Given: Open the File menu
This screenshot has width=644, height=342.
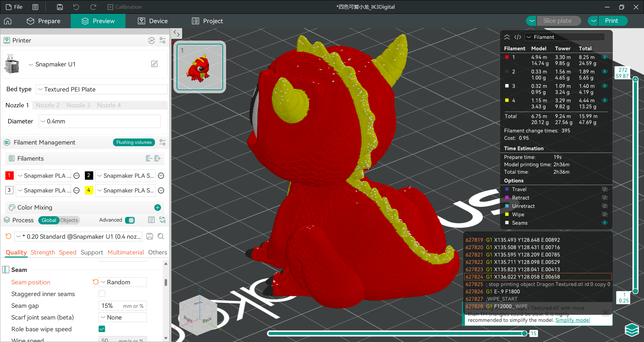Looking at the screenshot, I should (x=14, y=7).
